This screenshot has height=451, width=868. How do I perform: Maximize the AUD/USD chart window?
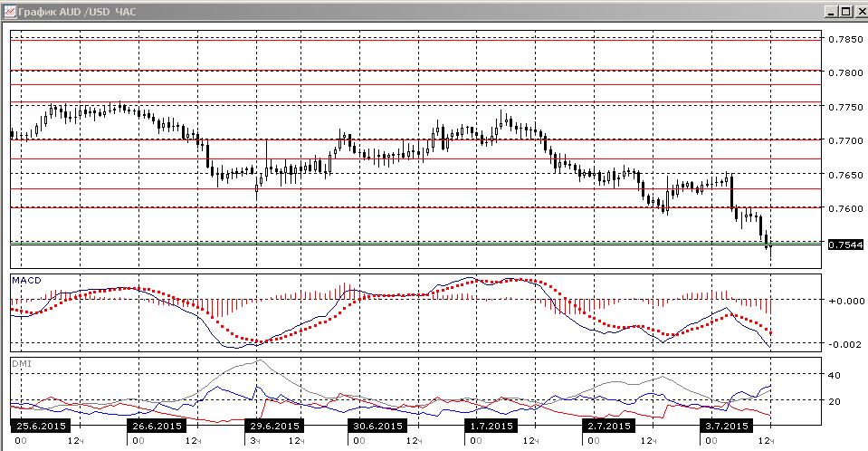[x=845, y=11]
